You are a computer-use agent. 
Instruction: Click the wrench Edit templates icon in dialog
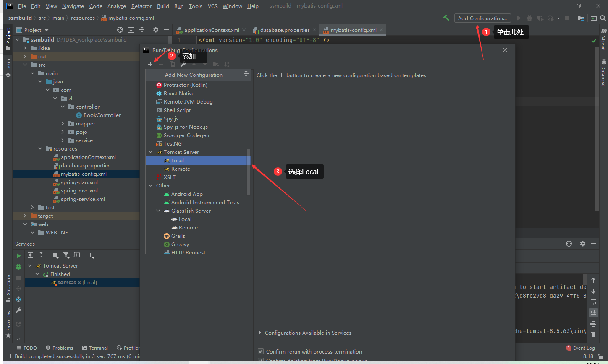click(x=183, y=64)
